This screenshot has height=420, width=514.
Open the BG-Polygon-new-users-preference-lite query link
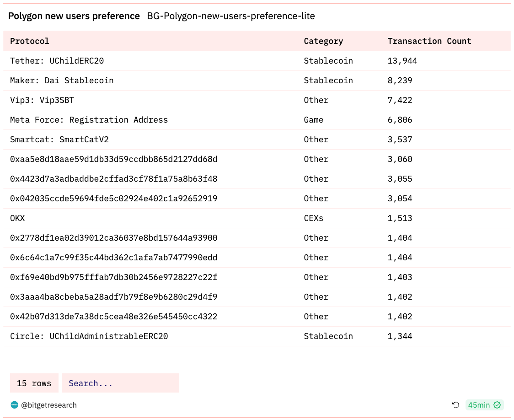point(231,16)
